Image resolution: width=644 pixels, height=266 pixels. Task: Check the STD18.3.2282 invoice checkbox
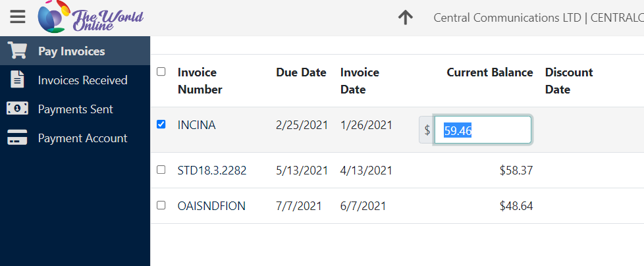[x=161, y=169]
